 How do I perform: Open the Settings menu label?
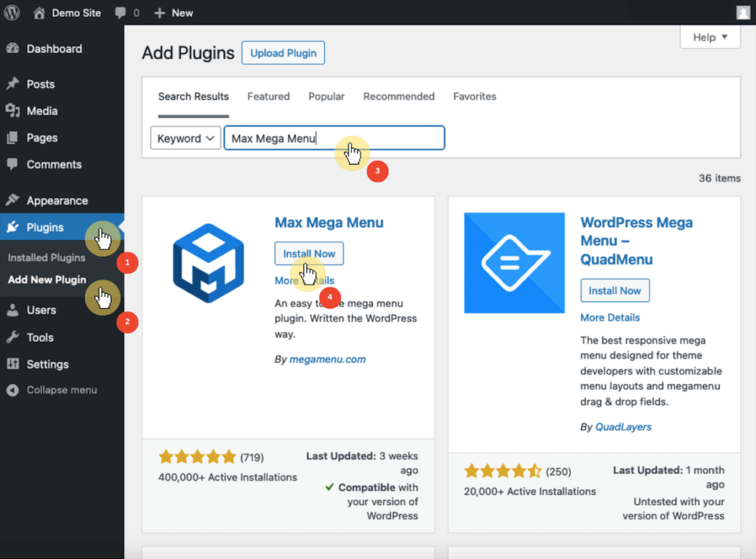[x=47, y=364]
